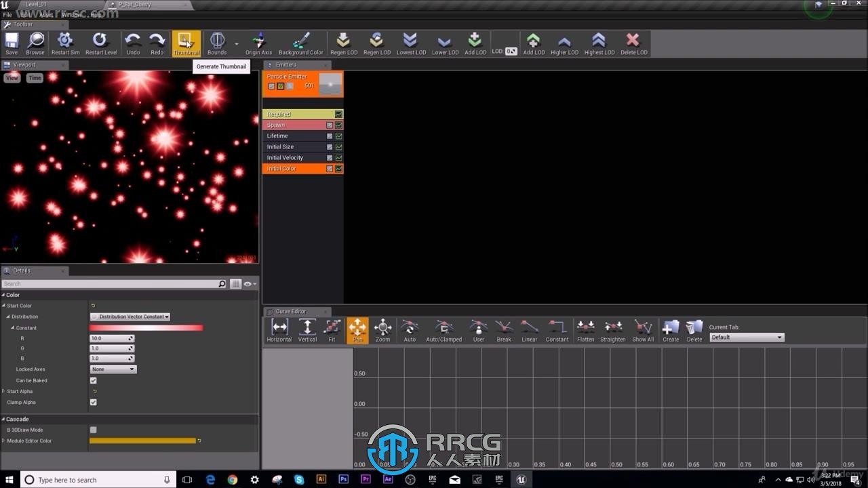
Task: Go to the Lower LOD
Action: pos(445,43)
